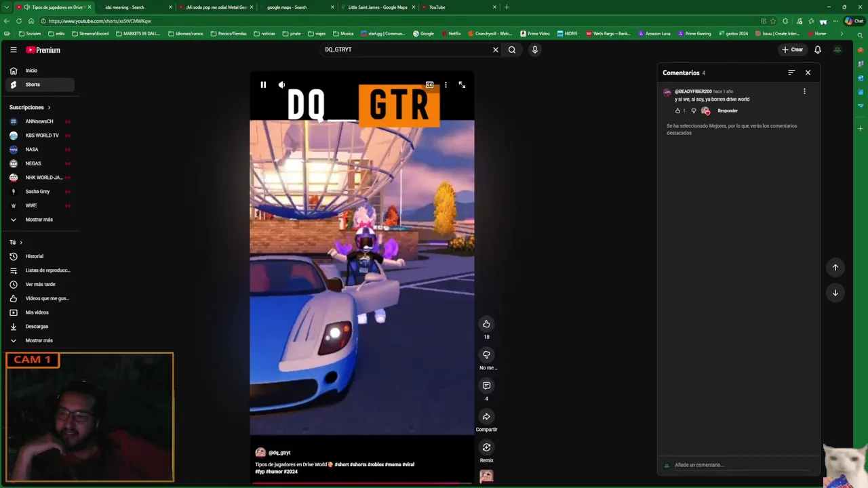Open @BEADYFIBER200 commenter profile
This screenshot has width=868, height=488.
693,91
